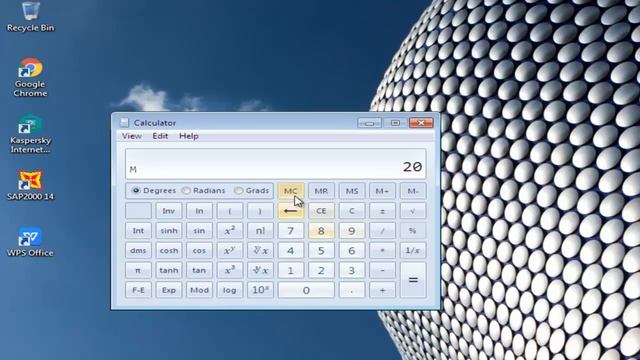Click the open parenthesis key
The height and width of the screenshot is (360, 640).
[x=230, y=211]
